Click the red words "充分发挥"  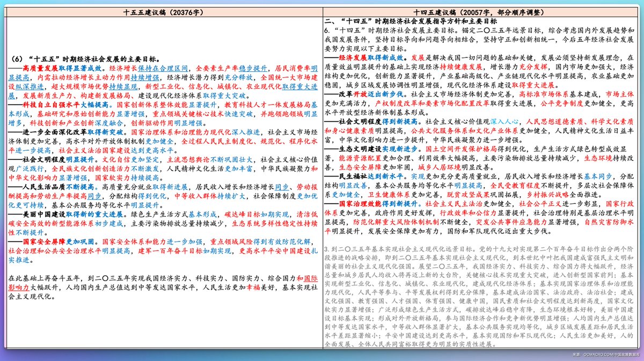point(533,67)
